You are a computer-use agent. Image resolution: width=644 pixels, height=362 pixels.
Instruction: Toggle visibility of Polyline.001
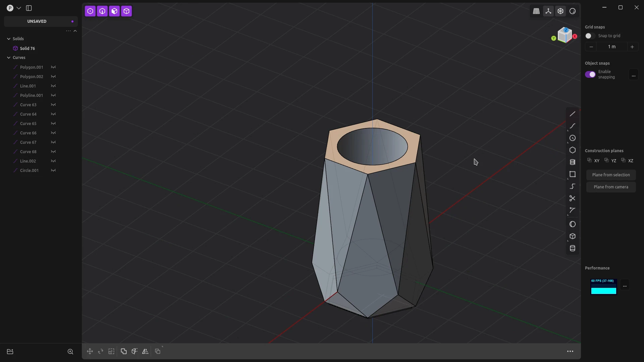[53, 95]
